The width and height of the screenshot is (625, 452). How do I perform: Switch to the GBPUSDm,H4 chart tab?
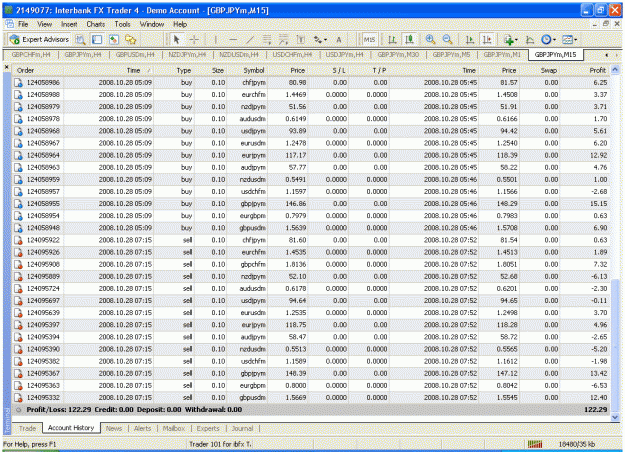pos(135,55)
